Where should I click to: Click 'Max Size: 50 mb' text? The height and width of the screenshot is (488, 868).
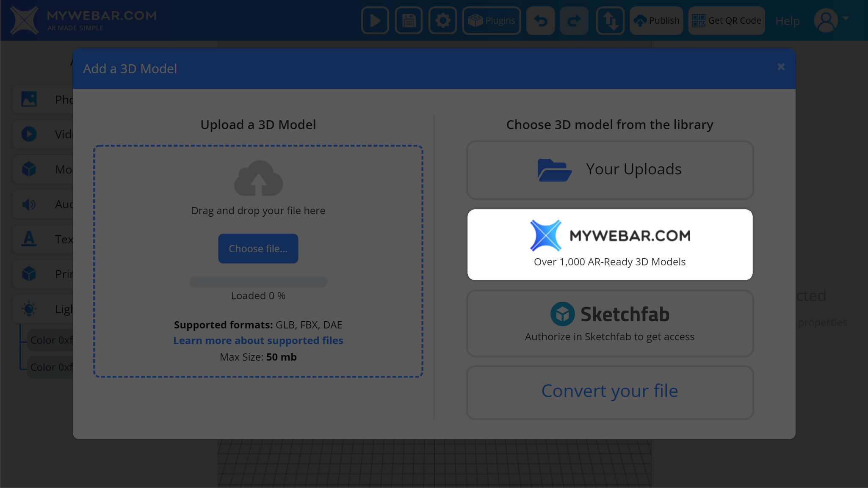coord(258,357)
